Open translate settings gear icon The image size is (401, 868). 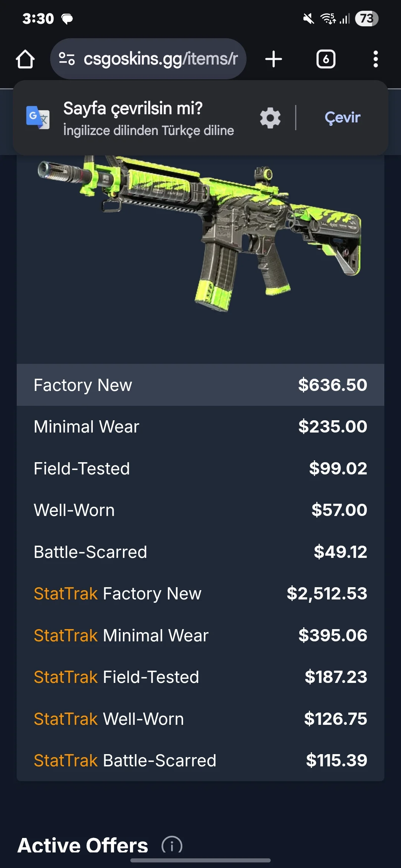click(270, 118)
